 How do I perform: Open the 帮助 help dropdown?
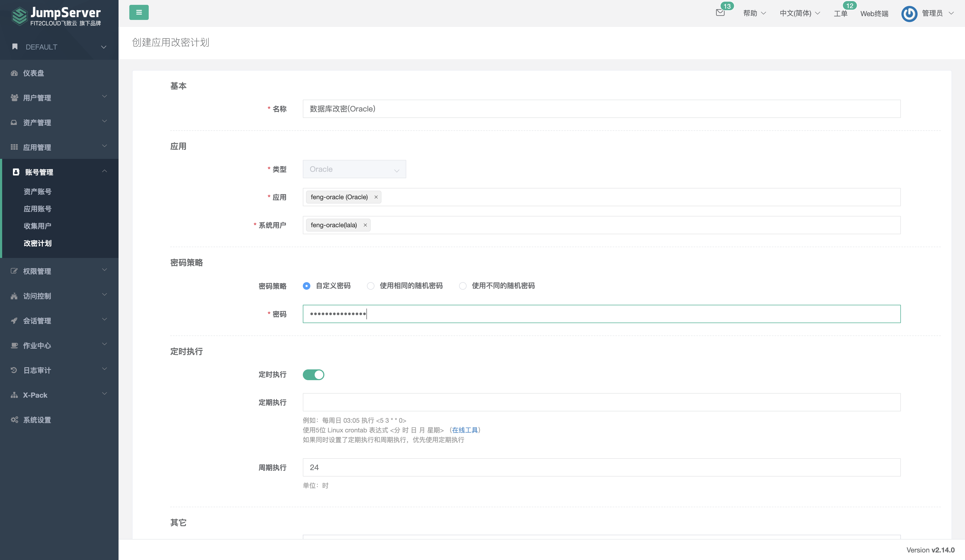pyautogui.click(x=754, y=13)
